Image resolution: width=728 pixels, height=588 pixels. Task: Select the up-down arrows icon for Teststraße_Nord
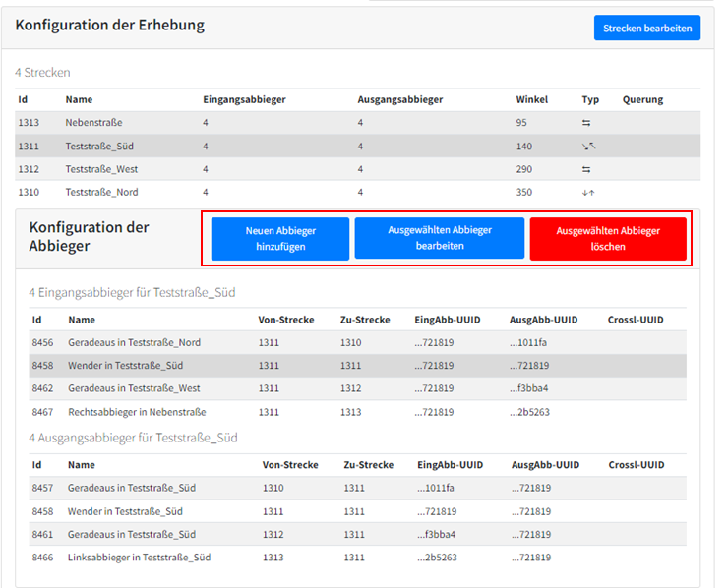[x=588, y=192]
